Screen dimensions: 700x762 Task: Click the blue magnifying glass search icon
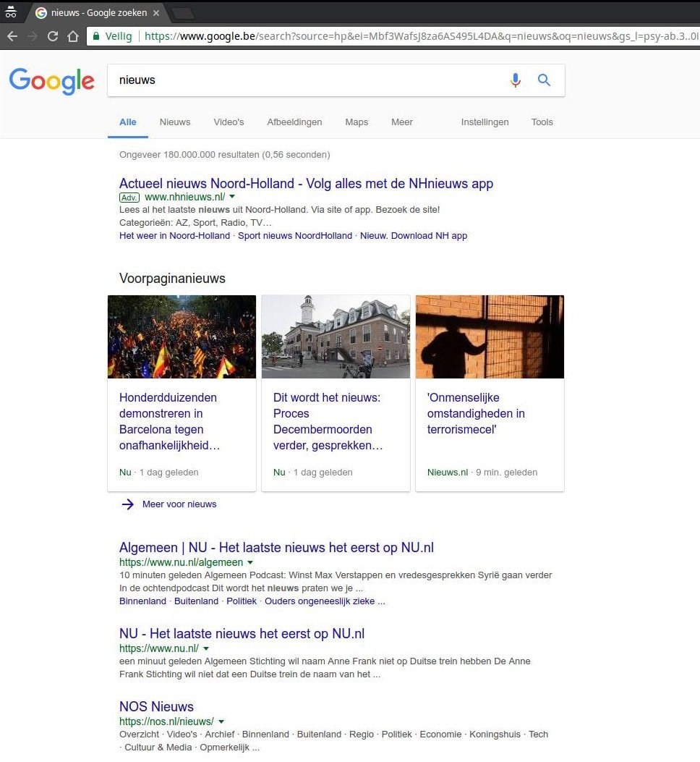(x=544, y=80)
